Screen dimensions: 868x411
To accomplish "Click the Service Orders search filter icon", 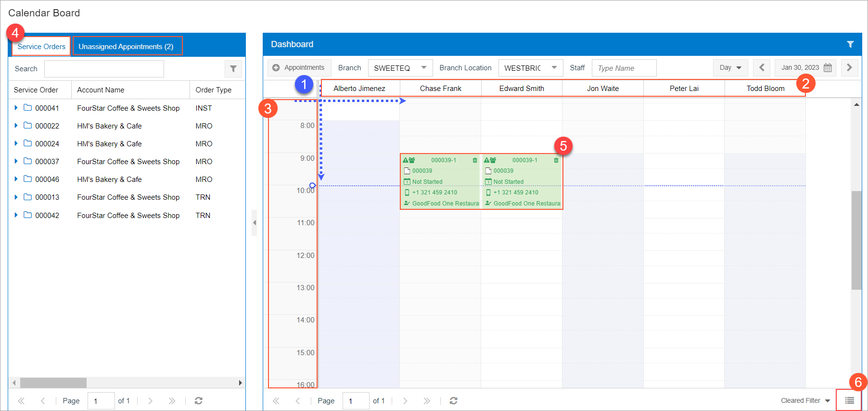I will [233, 69].
